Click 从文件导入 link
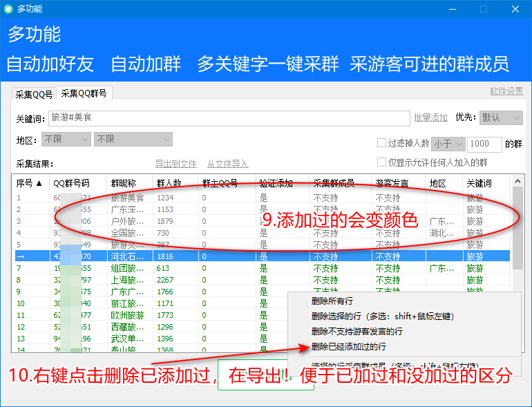 click(x=227, y=164)
